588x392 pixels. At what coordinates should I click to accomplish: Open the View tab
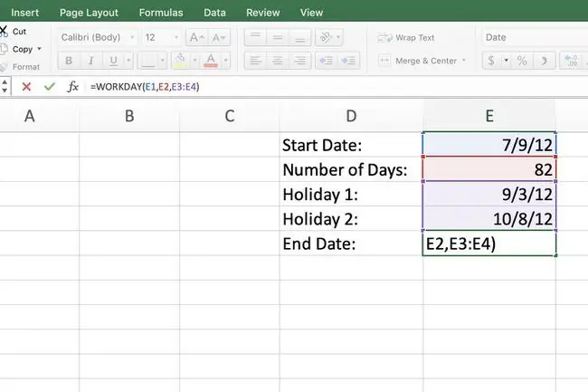click(x=311, y=13)
